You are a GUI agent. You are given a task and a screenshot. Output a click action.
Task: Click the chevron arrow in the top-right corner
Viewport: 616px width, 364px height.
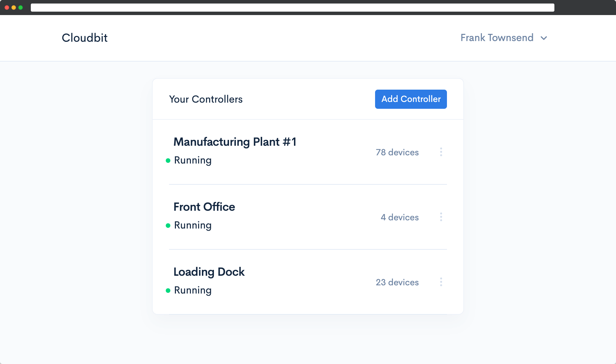[x=544, y=38]
